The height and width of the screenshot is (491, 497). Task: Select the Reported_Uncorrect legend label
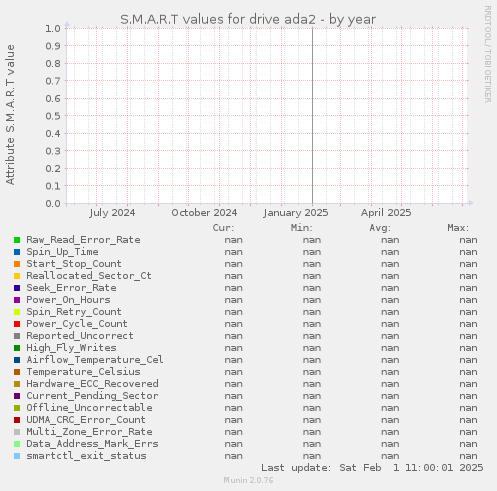[80, 336]
